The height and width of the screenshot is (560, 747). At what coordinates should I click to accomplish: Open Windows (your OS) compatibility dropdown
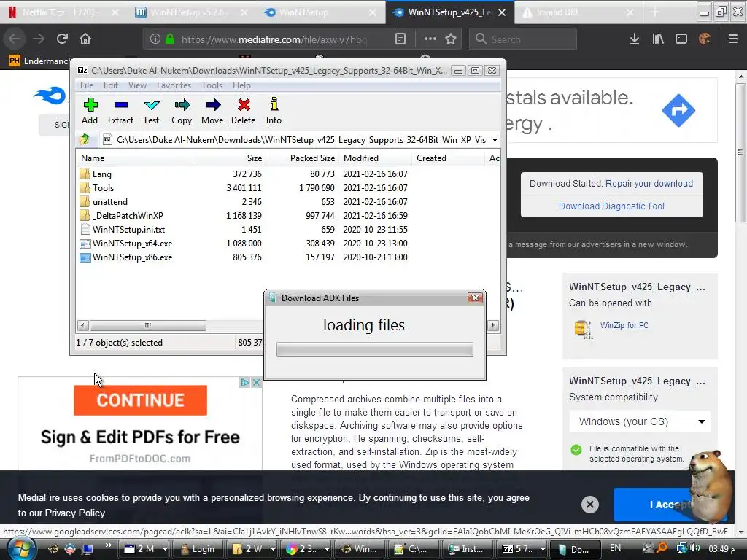(x=640, y=421)
